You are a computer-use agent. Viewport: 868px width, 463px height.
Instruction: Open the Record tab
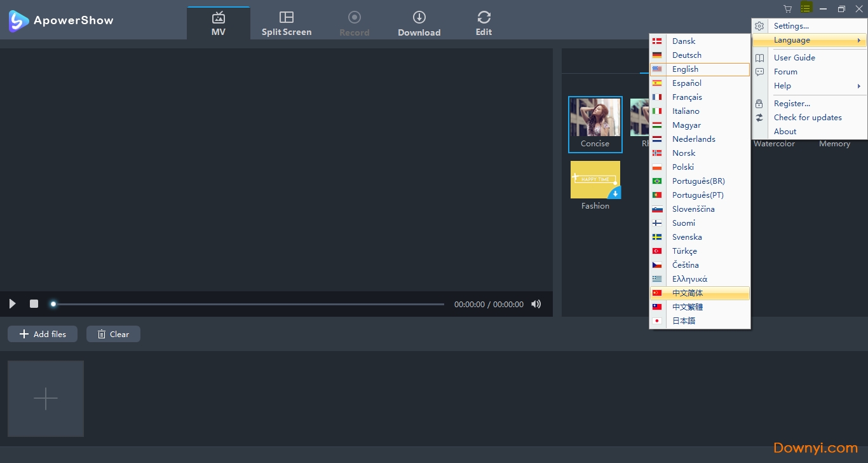coord(355,23)
